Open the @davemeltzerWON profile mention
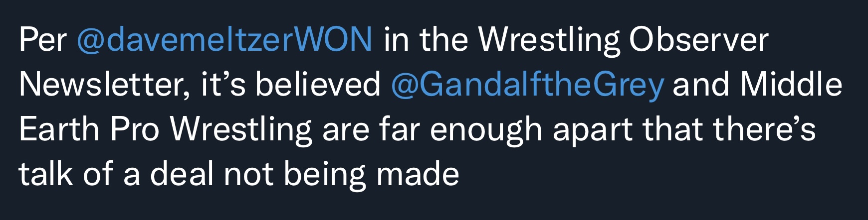Viewport: 868px width, 220px height. click(x=224, y=40)
